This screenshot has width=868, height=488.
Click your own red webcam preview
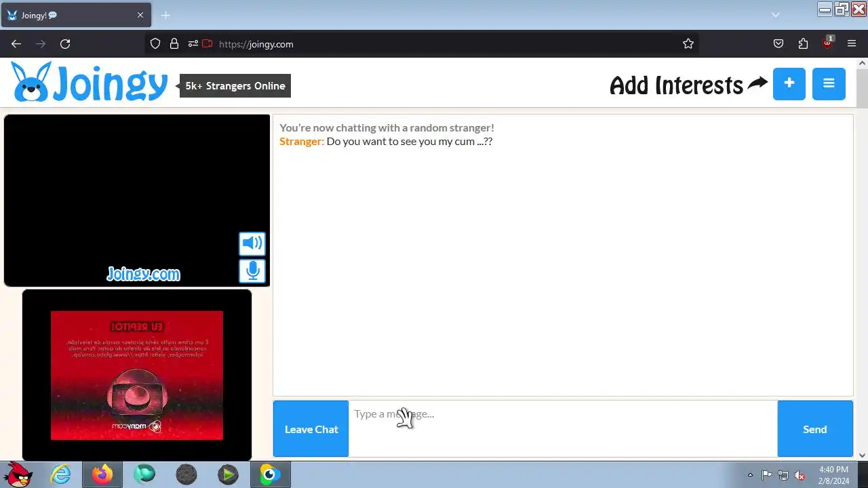coord(137,375)
